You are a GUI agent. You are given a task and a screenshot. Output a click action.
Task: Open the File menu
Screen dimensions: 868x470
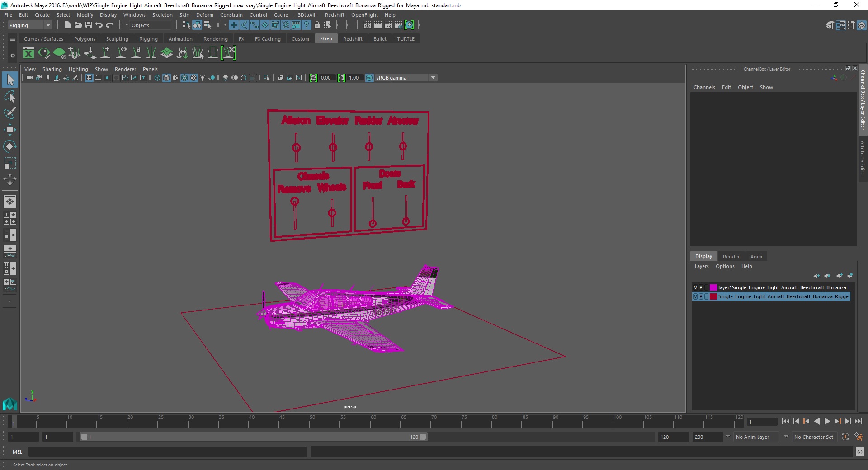tap(8, 15)
